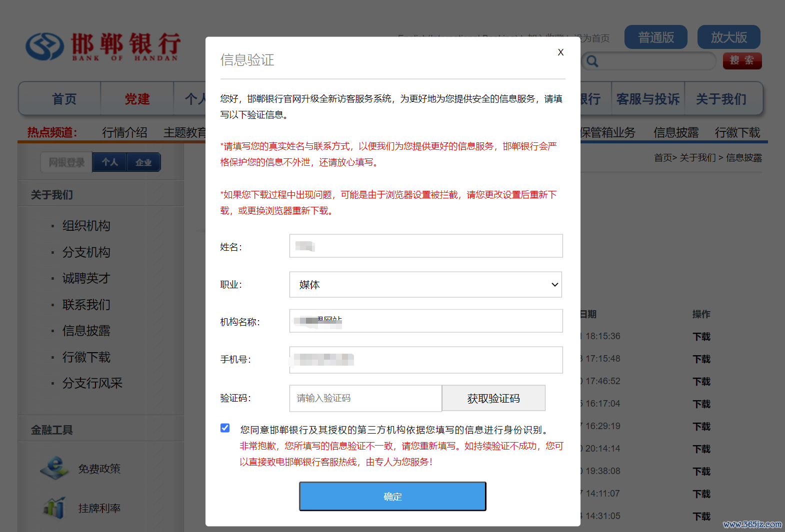Open 免费政策 globe icon
785x532 pixels.
click(54, 468)
